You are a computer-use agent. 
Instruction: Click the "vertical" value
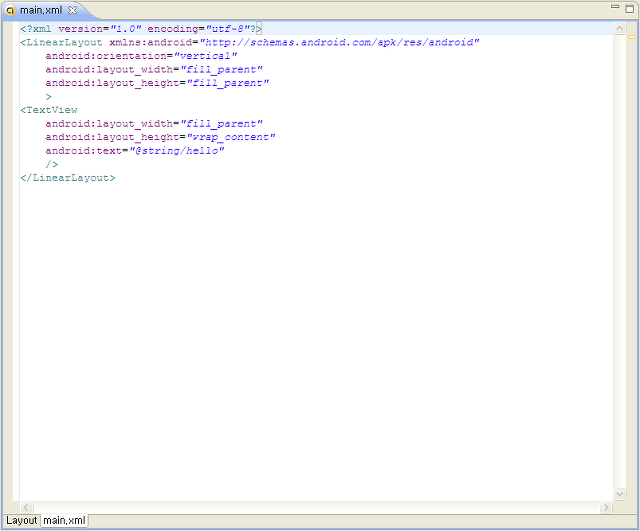click(205, 56)
